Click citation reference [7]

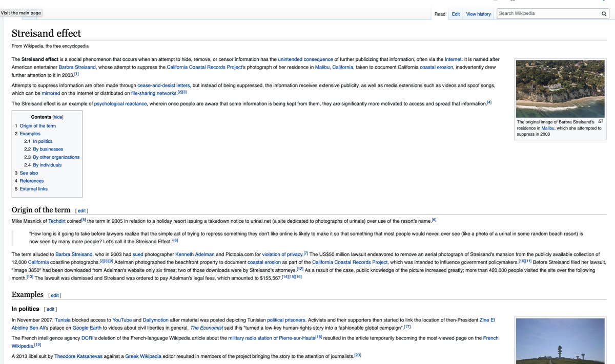[x=305, y=253]
